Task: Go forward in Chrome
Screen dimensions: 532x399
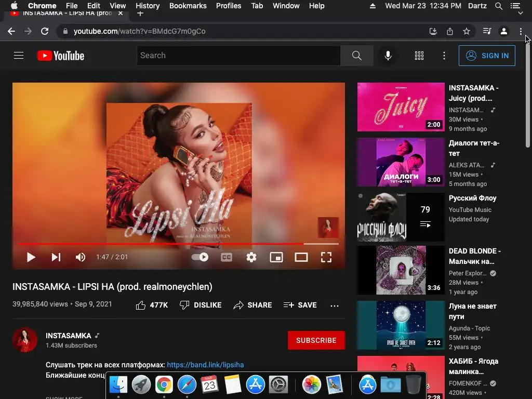Action: pos(28,31)
